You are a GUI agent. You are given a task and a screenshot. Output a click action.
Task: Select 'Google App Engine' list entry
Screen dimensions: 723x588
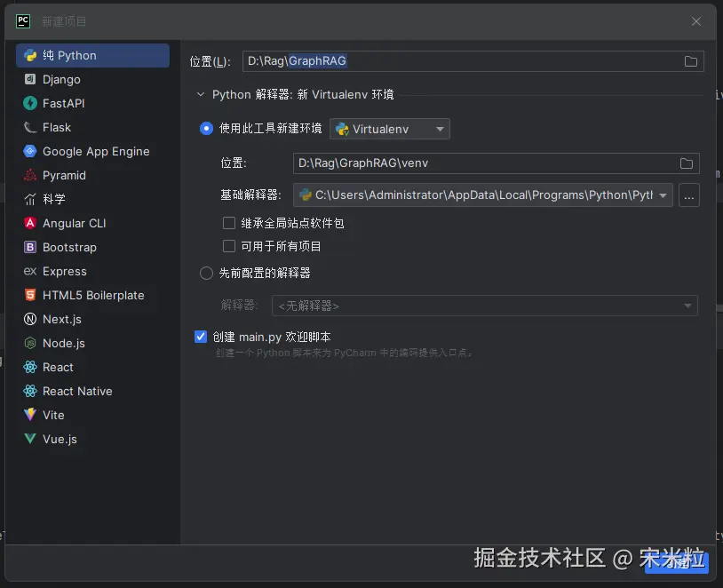(x=96, y=151)
